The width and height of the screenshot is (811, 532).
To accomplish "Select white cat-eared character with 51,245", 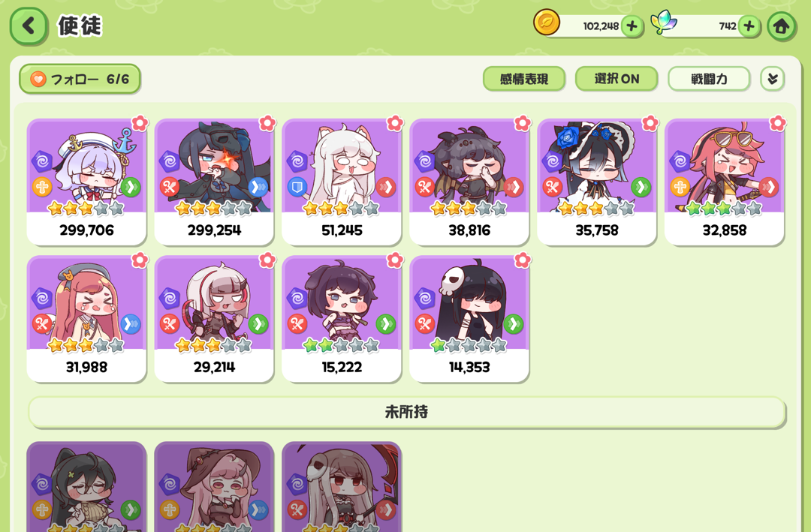I will click(342, 182).
